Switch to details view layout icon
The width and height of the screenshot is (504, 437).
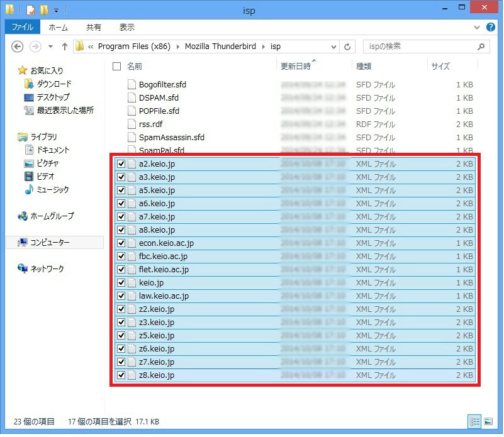pos(473,422)
